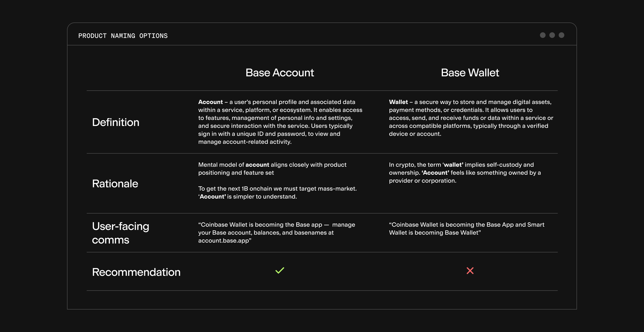Click 'Mental model of account aligns' text
The image size is (644, 332).
pos(272,169)
